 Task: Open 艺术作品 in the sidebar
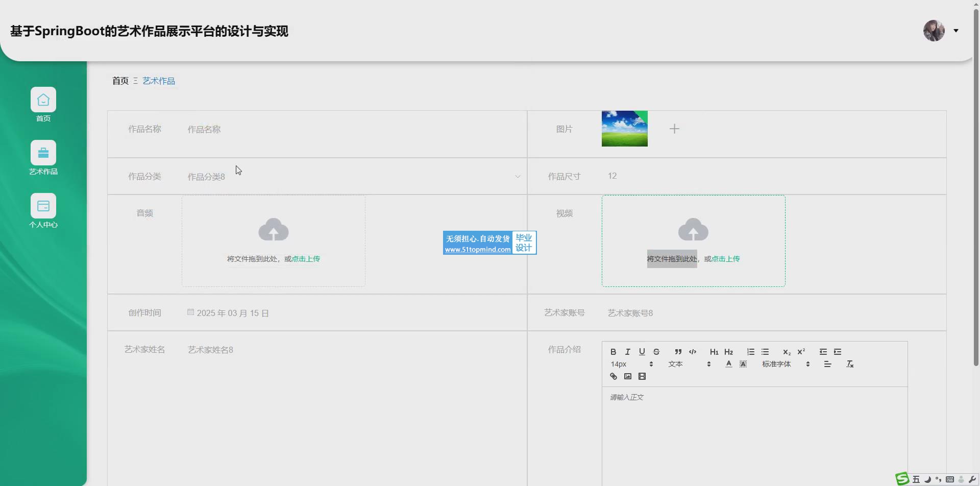(43, 158)
